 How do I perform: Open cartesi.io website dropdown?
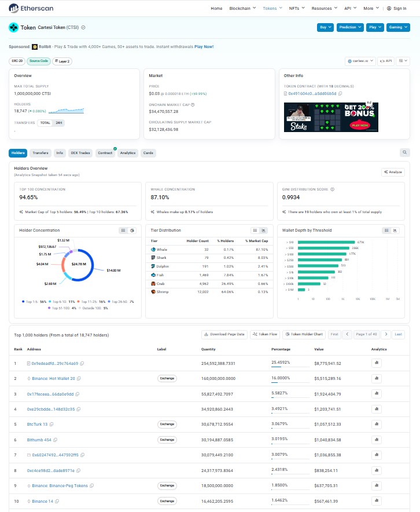[x=360, y=61]
